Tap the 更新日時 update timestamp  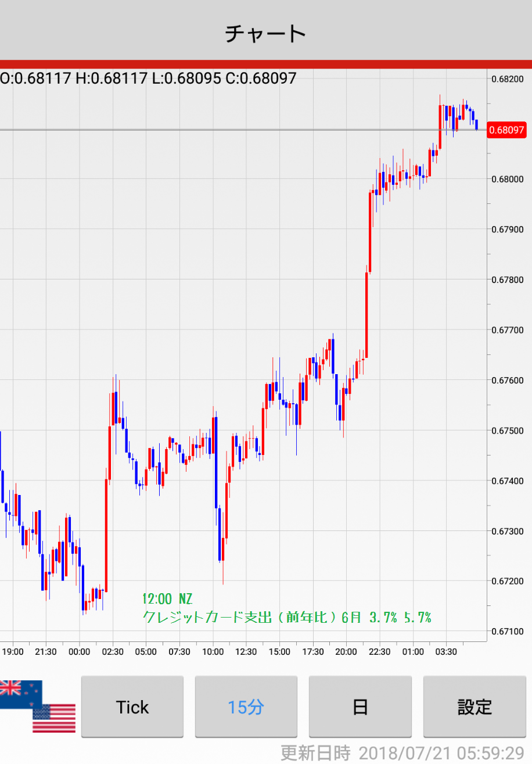(402, 753)
